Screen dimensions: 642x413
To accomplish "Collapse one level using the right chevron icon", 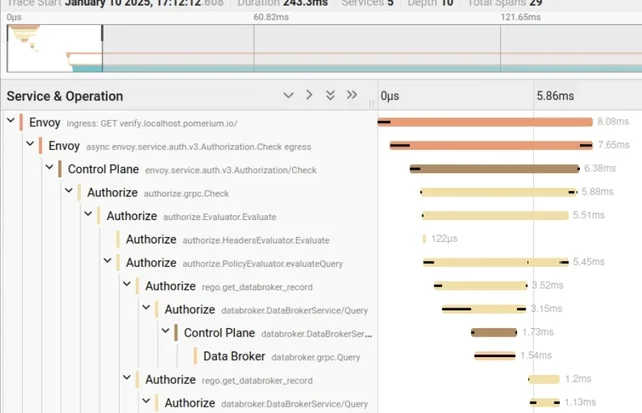I will [x=309, y=95].
